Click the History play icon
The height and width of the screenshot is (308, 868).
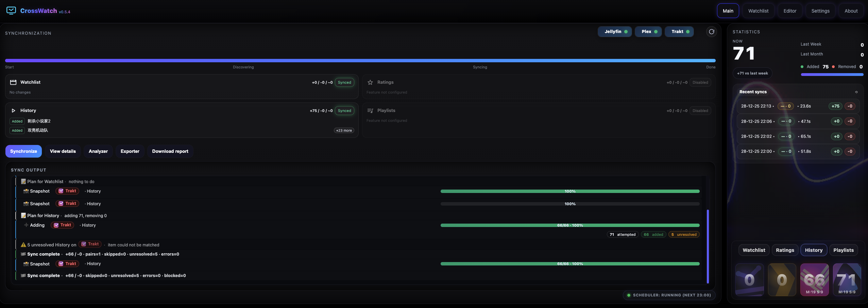point(13,111)
